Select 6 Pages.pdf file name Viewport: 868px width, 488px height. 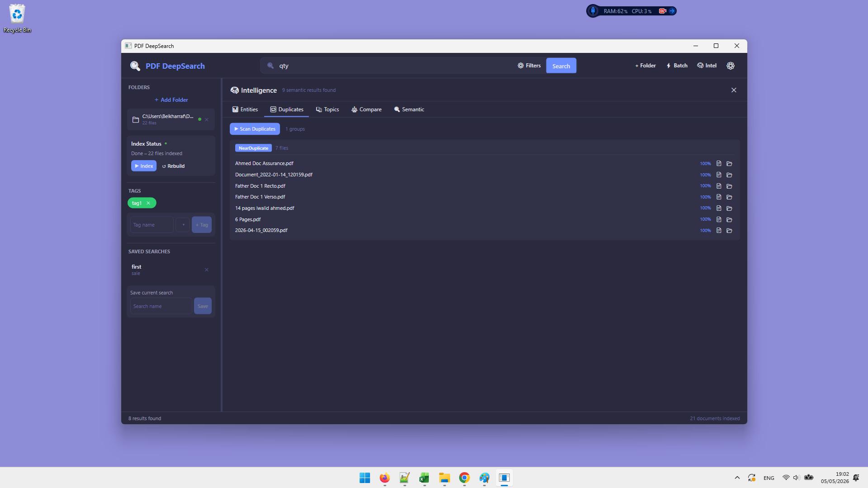(248, 219)
